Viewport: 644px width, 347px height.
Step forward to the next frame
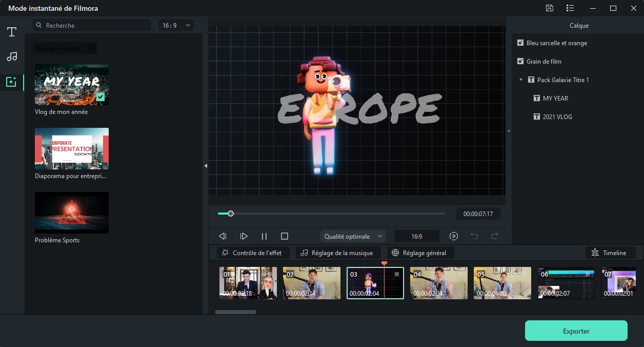pos(244,236)
